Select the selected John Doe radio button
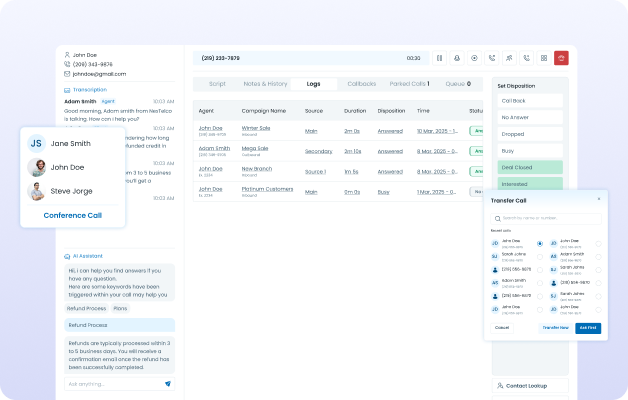Image resolution: width=628 pixels, height=400 pixels. 540,243
